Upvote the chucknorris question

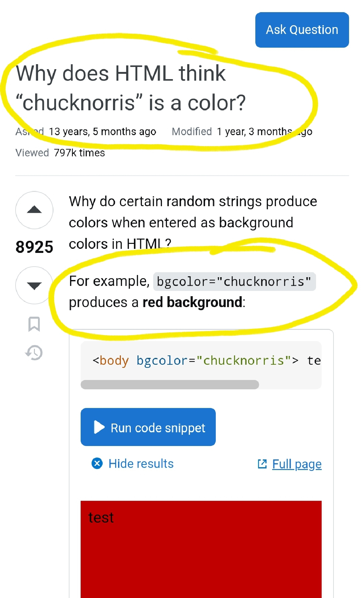coord(34,210)
